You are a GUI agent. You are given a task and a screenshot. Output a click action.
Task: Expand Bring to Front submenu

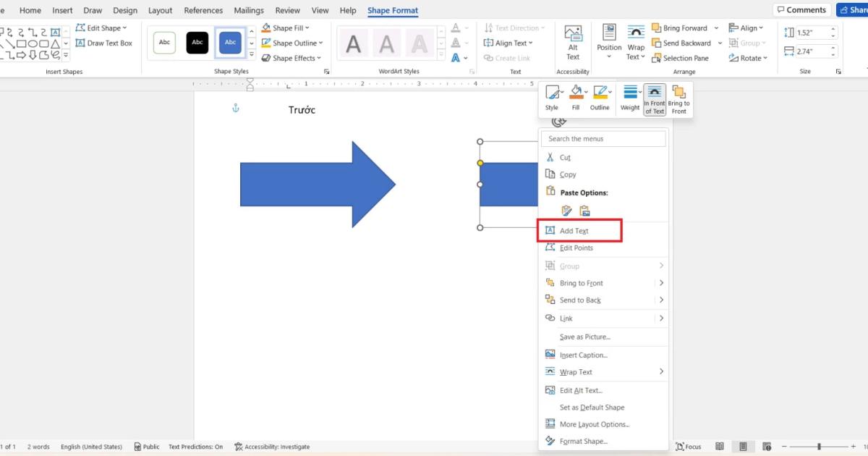tap(661, 283)
